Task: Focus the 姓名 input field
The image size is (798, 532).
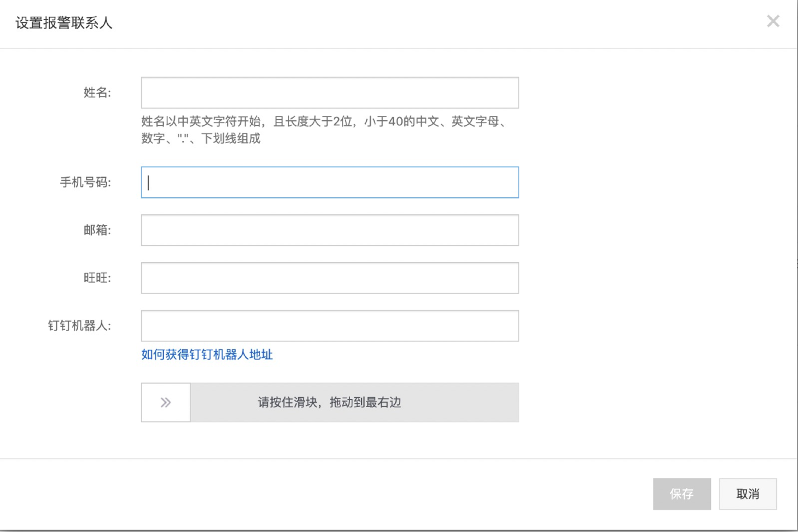Action: click(x=329, y=93)
